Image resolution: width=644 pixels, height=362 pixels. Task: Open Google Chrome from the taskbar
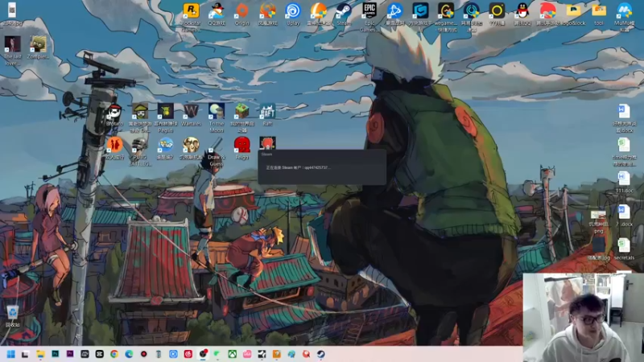tap(114, 354)
